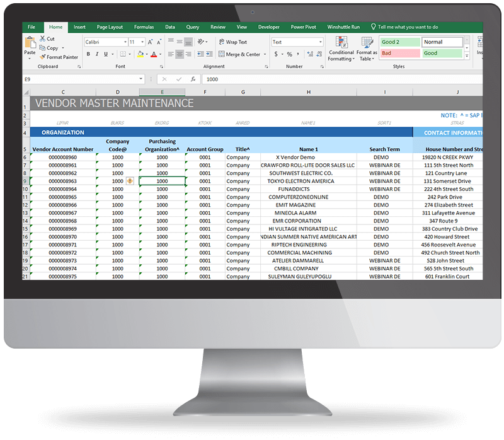Click the formula bar showing 1000

pyautogui.click(x=343, y=79)
